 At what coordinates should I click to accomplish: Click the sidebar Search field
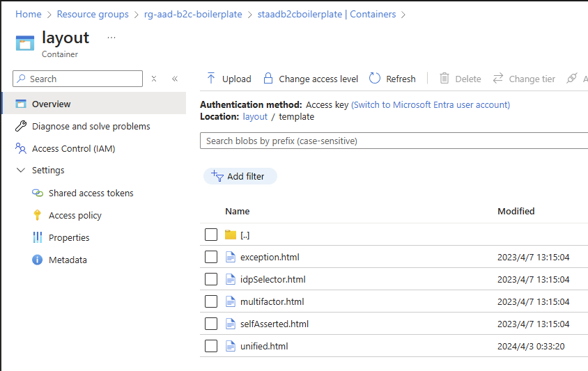pyautogui.click(x=77, y=79)
